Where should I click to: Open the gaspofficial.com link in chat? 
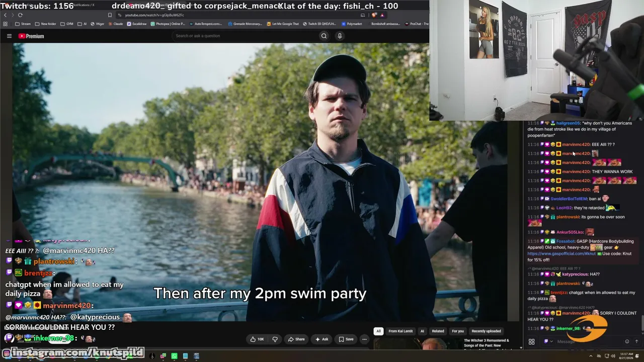562,253
